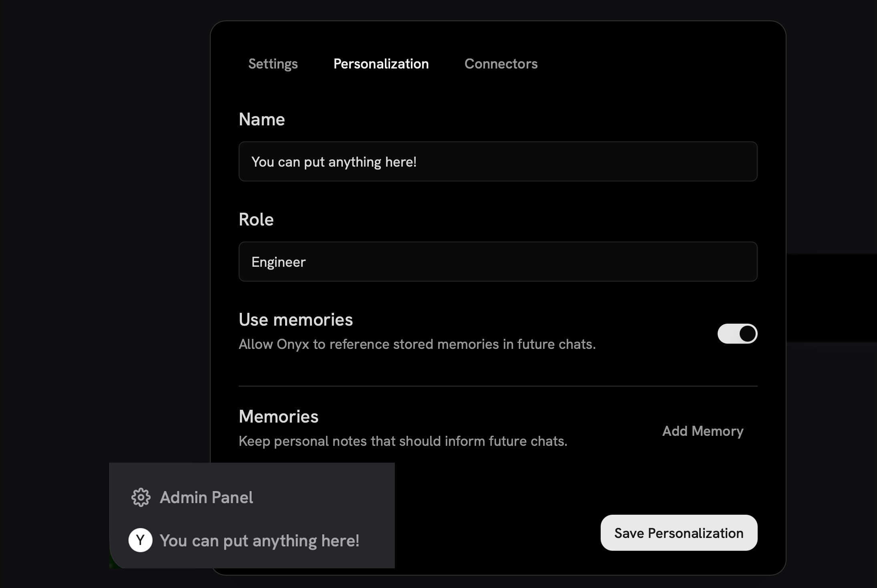Open the Admin Panel menu entry
The width and height of the screenshot is (877, 588).
[206, 497]
